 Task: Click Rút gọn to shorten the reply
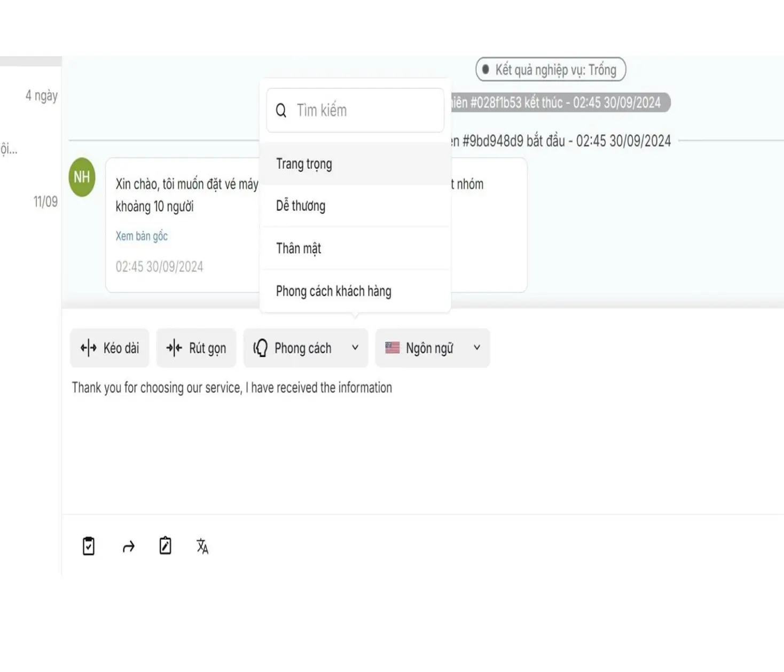196,348
